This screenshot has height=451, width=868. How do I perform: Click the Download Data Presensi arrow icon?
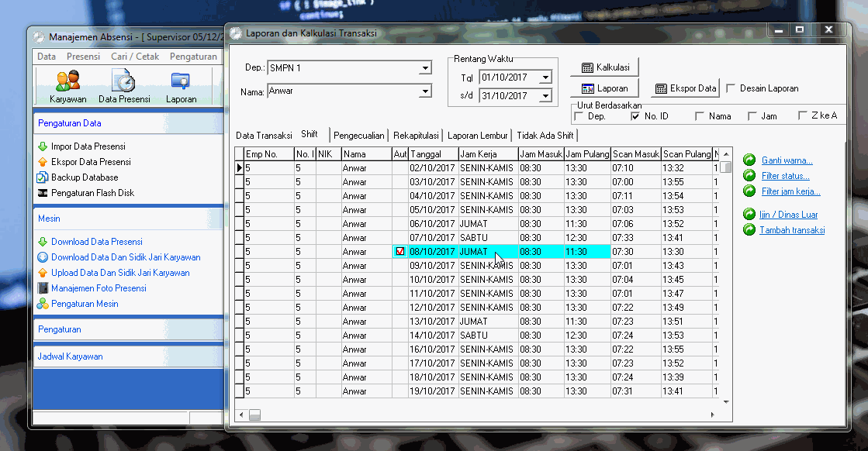coord(43,242)
